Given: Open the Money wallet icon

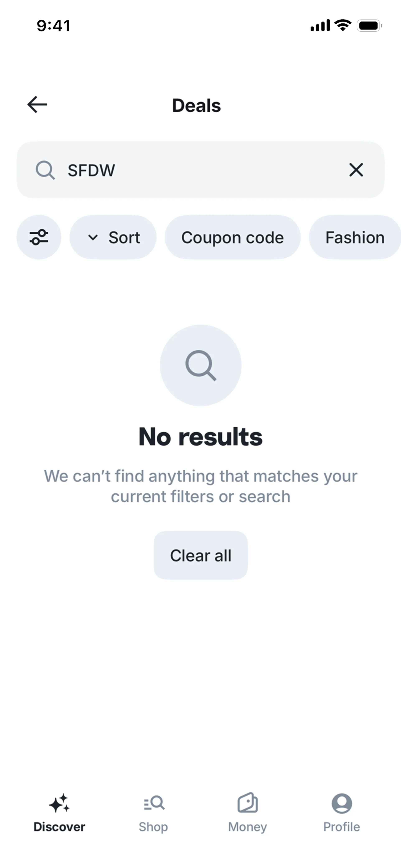Looking at the screenshot, I should [x=248, y=803].
